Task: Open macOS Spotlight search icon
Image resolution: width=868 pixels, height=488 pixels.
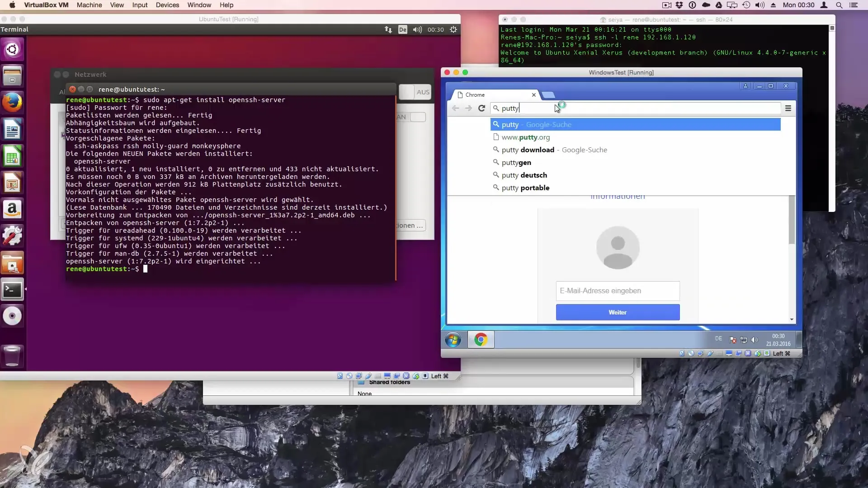Action: (839, 5)
